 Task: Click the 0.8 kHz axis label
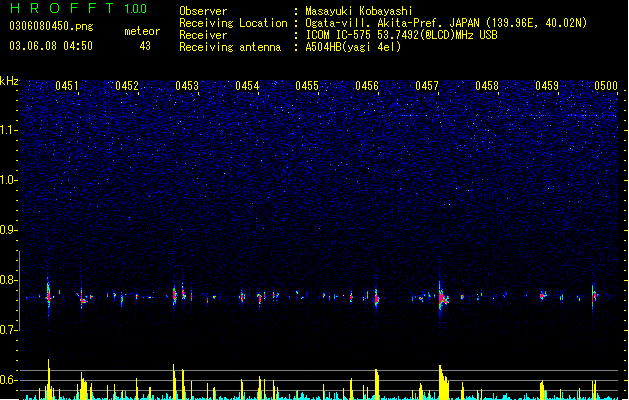(9, 280)
